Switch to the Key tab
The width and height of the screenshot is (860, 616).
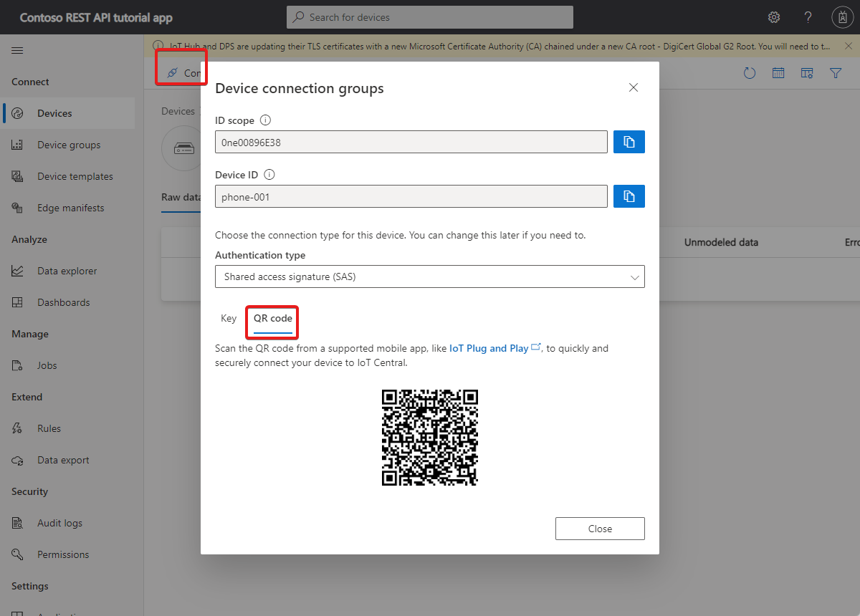pos(228,318)
